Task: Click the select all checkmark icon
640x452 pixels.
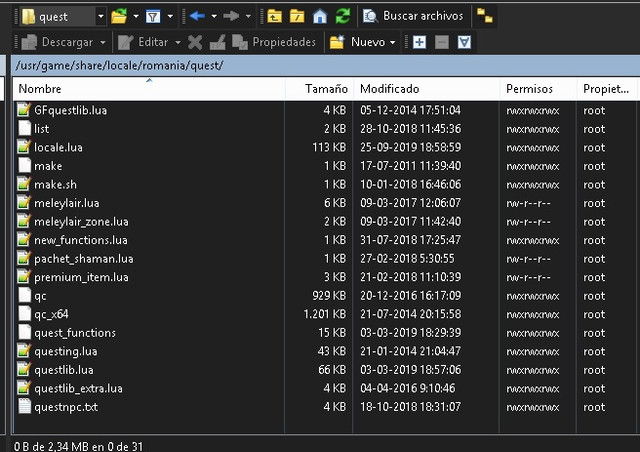Action: (x=464, y=42)
